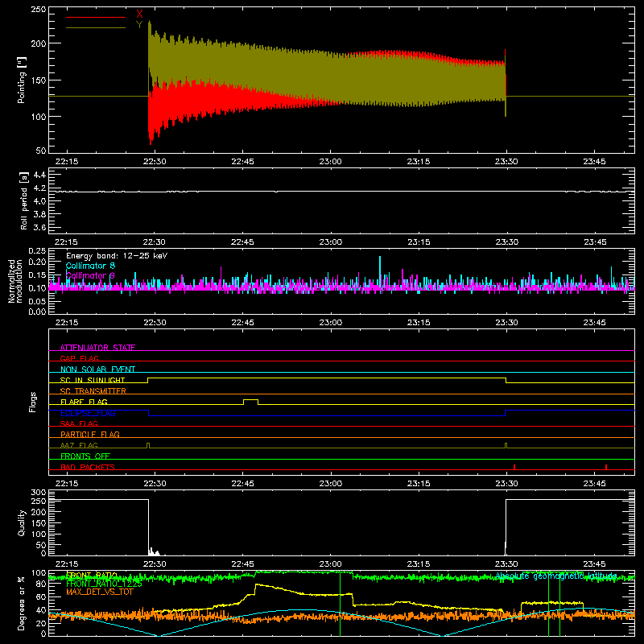The width and height of the screenshot is (644, 644).
Task: Click the 23:00 tick label below the Roll period plot
Action: tap(330, 242)
